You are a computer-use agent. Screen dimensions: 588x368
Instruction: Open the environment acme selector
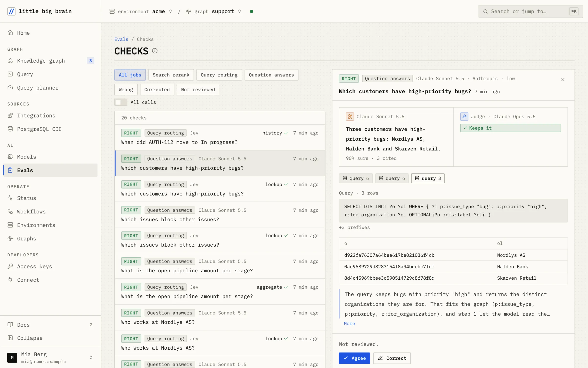pos(141,11)
